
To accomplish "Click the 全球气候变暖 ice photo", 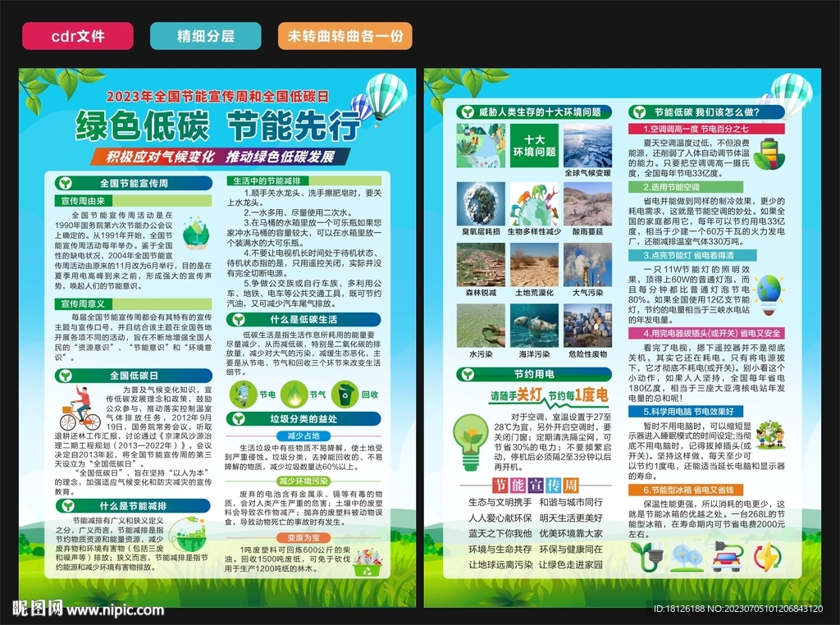I will 587,146.
